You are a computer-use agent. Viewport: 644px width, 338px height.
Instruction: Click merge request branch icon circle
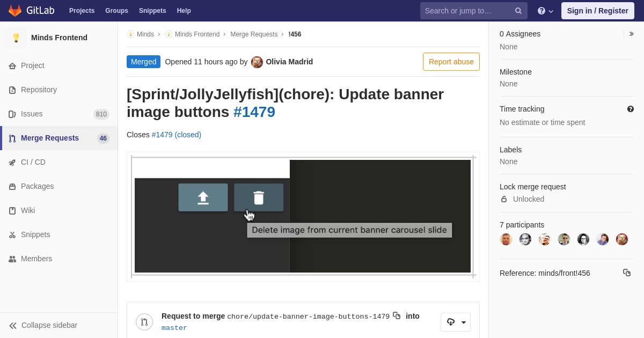click(x=144, y=322)
